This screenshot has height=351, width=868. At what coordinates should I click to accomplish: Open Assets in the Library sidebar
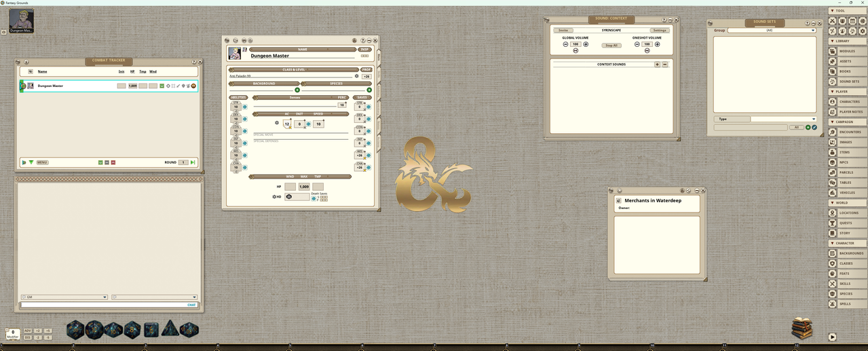click(848, 61)
